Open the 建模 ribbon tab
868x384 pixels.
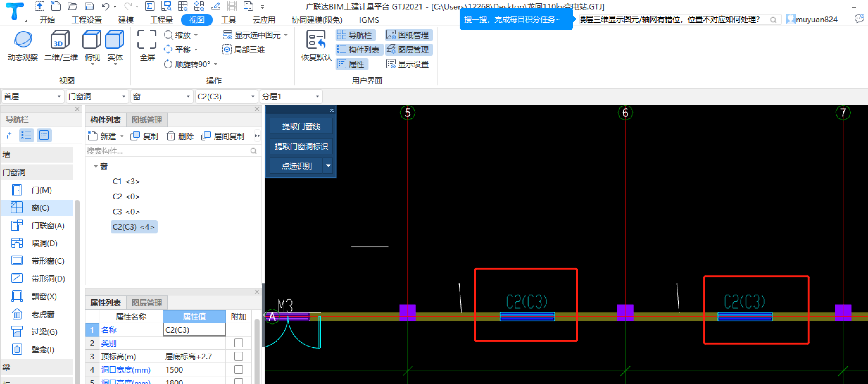pos(126,20)
